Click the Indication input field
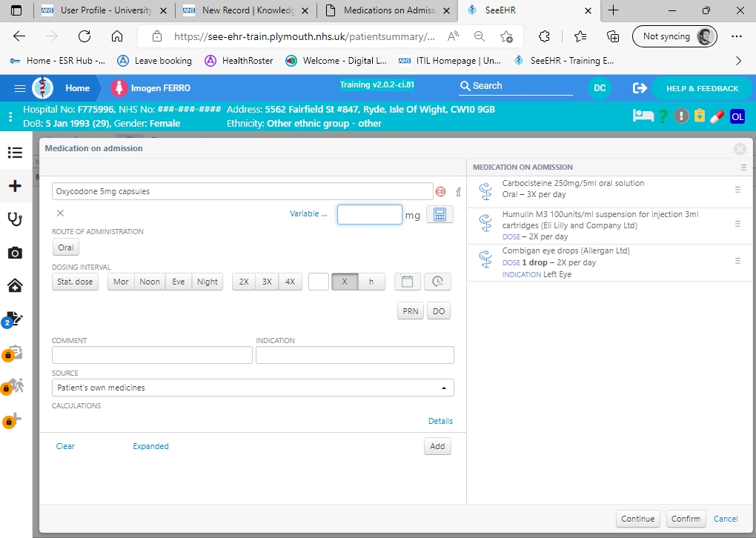Viewport: 756px width, 538px height. [x=355, y=355]
